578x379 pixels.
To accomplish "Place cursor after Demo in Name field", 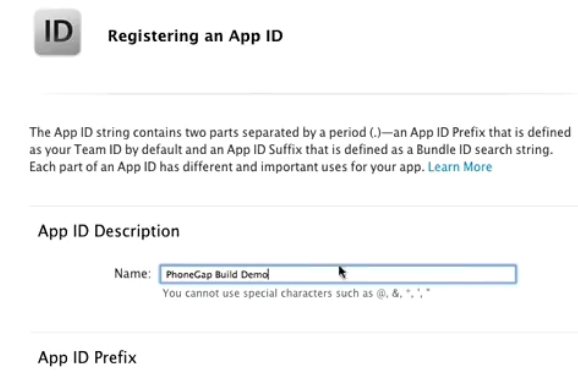I will point(269,275).
